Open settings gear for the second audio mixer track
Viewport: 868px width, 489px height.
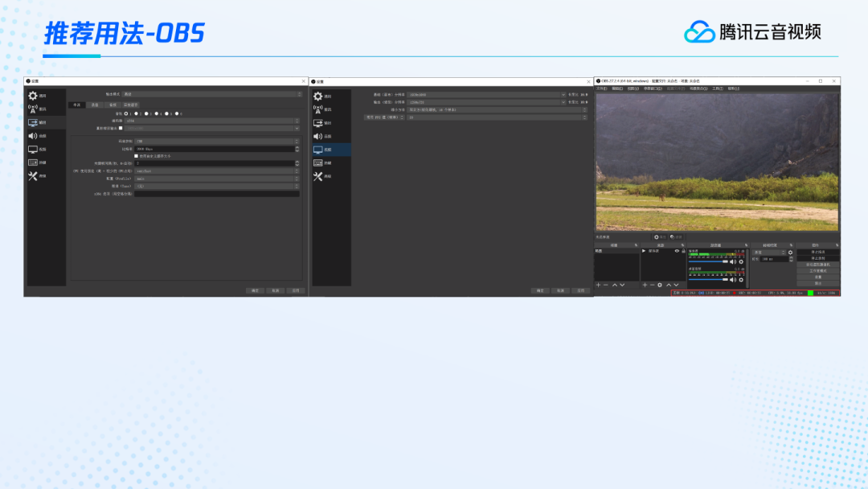(741, 280)
